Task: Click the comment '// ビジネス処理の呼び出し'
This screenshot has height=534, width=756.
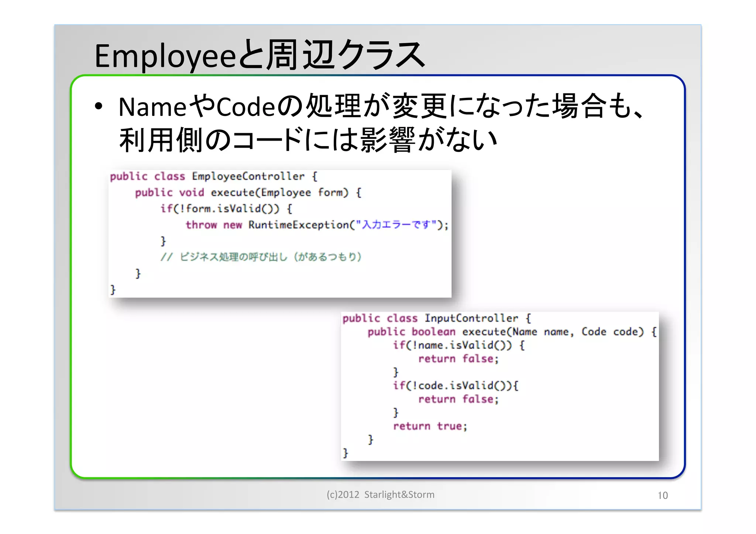Action: pyautogui.click(x=261, y=257)
